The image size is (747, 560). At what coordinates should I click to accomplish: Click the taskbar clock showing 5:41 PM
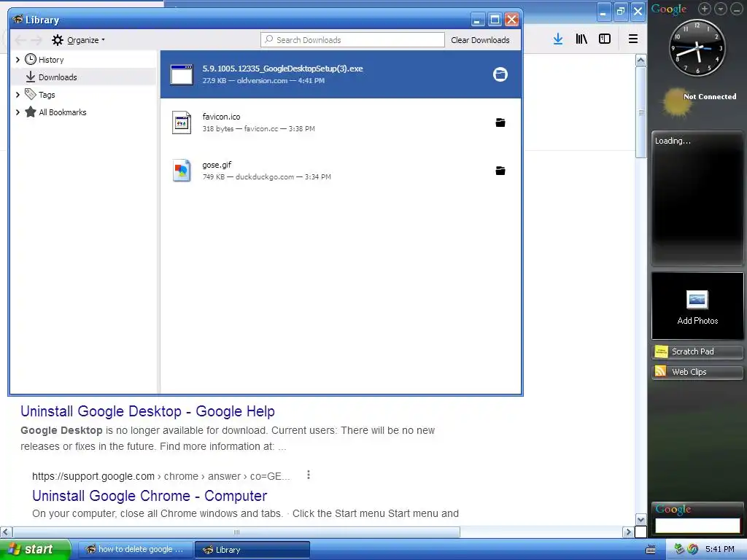pyautogui.click(x=720, y=549)
